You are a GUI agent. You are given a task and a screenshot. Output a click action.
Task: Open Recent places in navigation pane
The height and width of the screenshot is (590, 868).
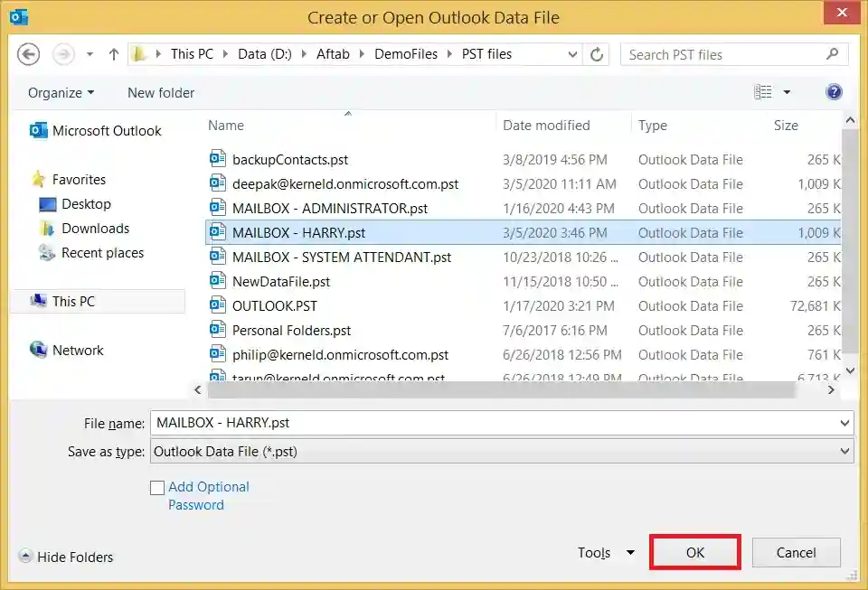click(x=91, y=253)
